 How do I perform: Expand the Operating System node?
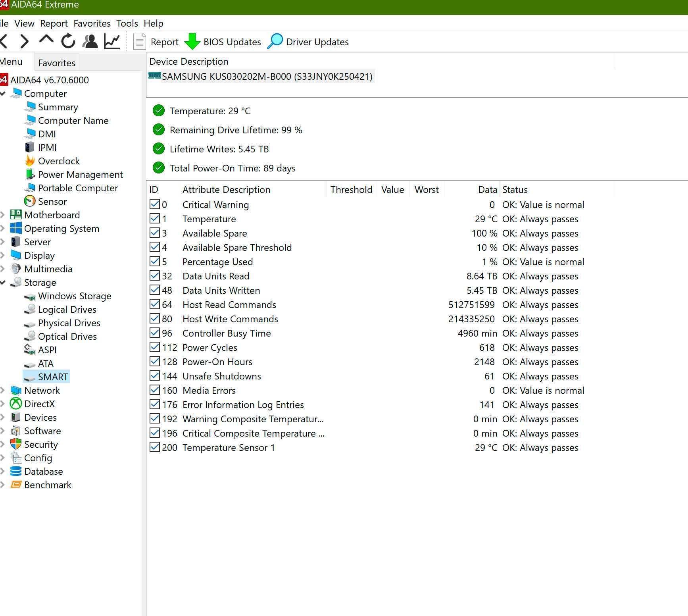click(2, 229)
